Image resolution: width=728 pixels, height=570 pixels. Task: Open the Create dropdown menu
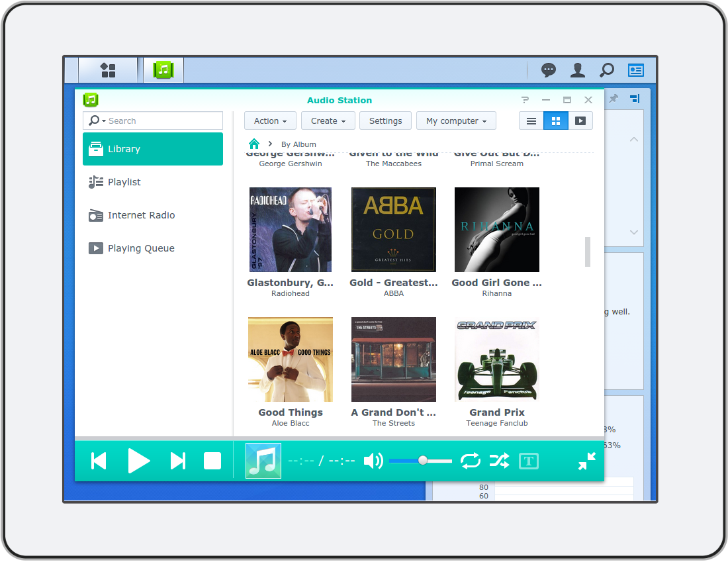[328, 120]
